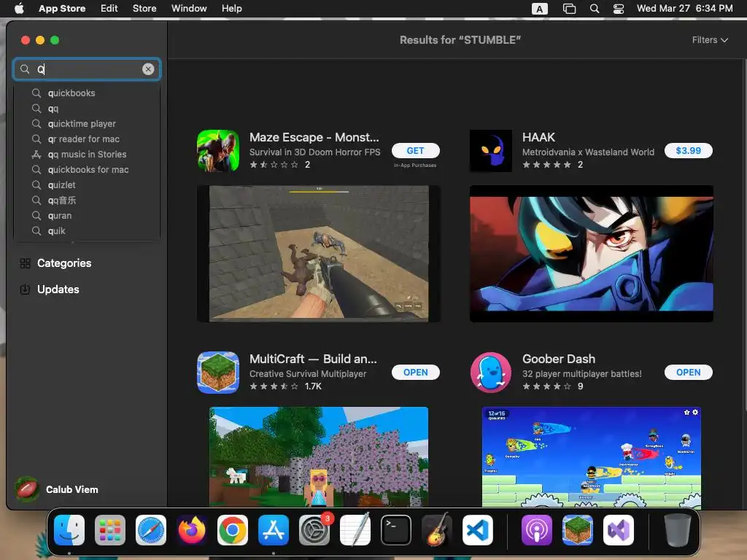Click the App Store Dock icon

click(x=274, y=530)
